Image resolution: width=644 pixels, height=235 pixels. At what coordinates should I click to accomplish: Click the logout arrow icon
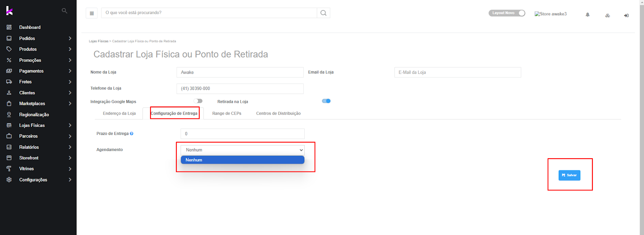626,15
